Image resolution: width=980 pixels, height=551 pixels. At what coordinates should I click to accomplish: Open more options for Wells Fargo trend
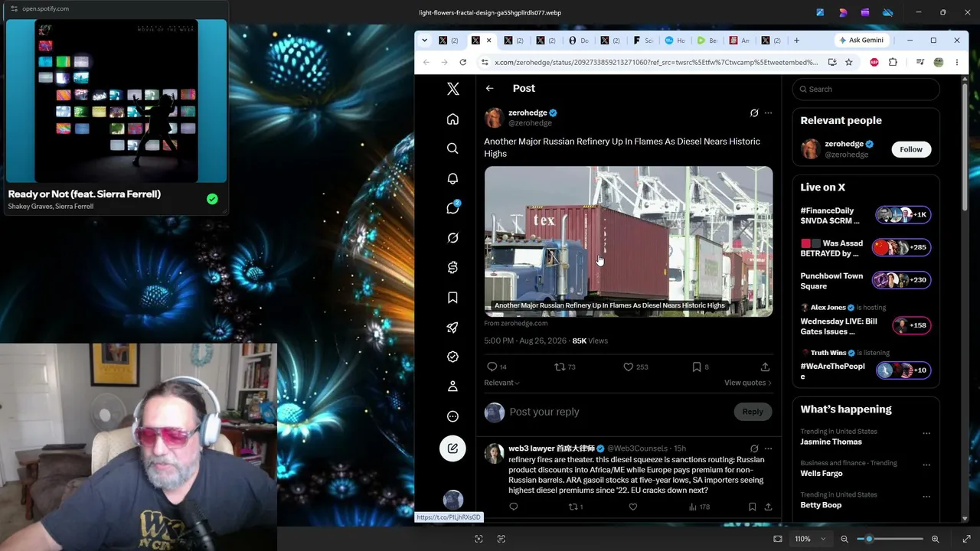tap(926, 465)
